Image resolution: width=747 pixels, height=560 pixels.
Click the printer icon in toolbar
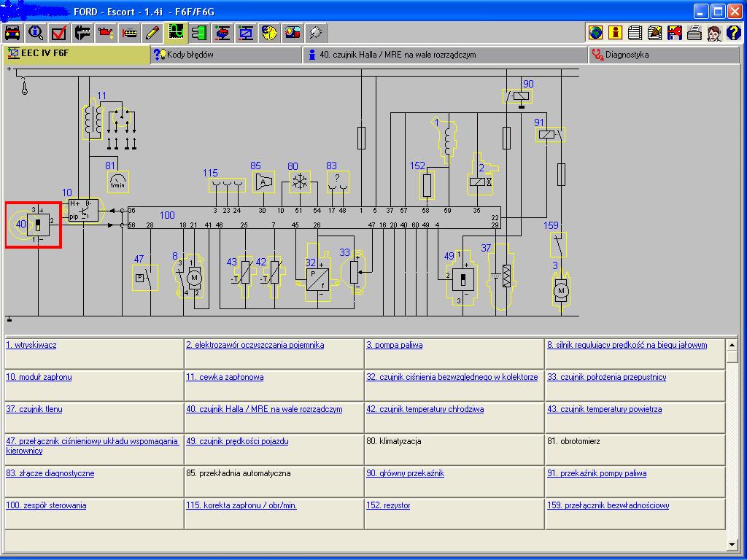[694, 33]
